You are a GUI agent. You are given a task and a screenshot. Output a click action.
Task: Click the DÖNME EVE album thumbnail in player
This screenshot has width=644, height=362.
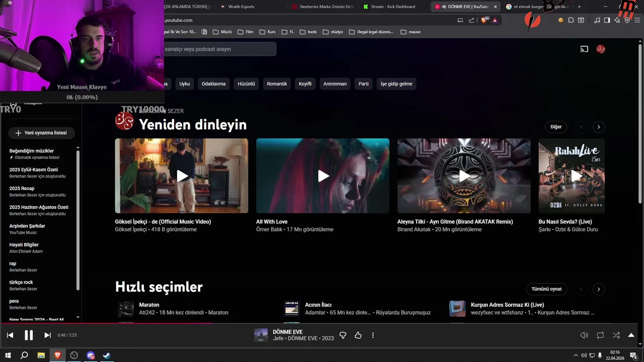(x=261, y=335)
